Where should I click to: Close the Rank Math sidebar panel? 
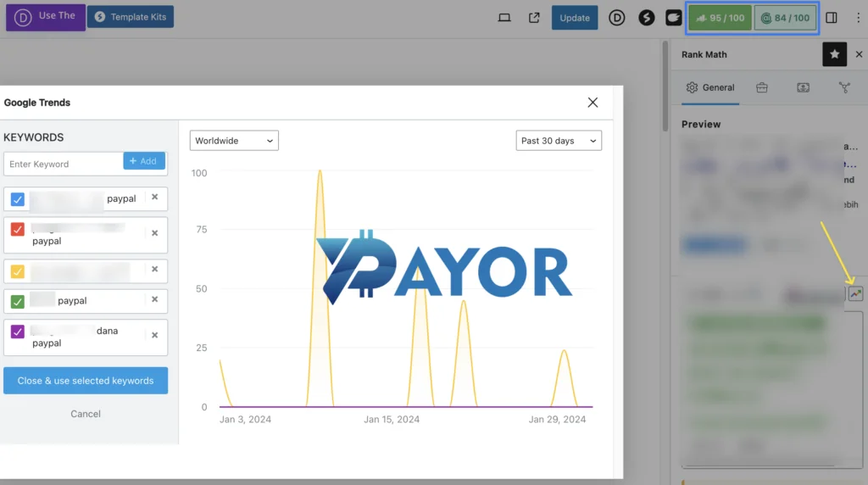860,54
